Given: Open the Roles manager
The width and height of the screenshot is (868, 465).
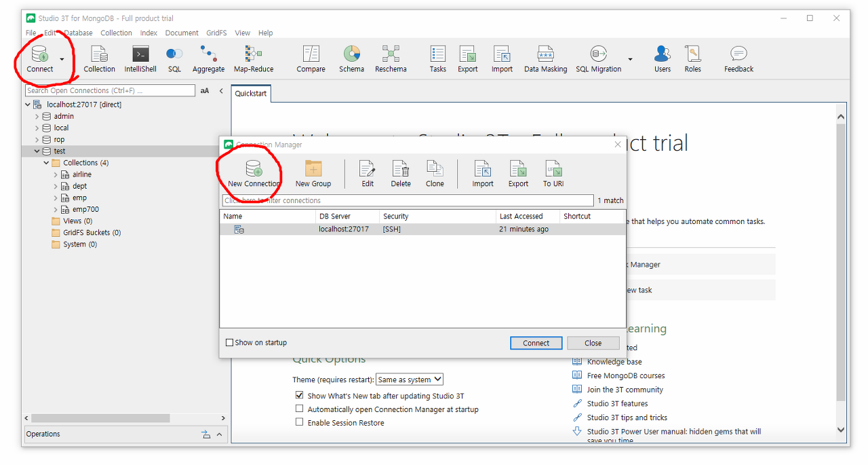Looking at the screenshot, I should point(692,59).
